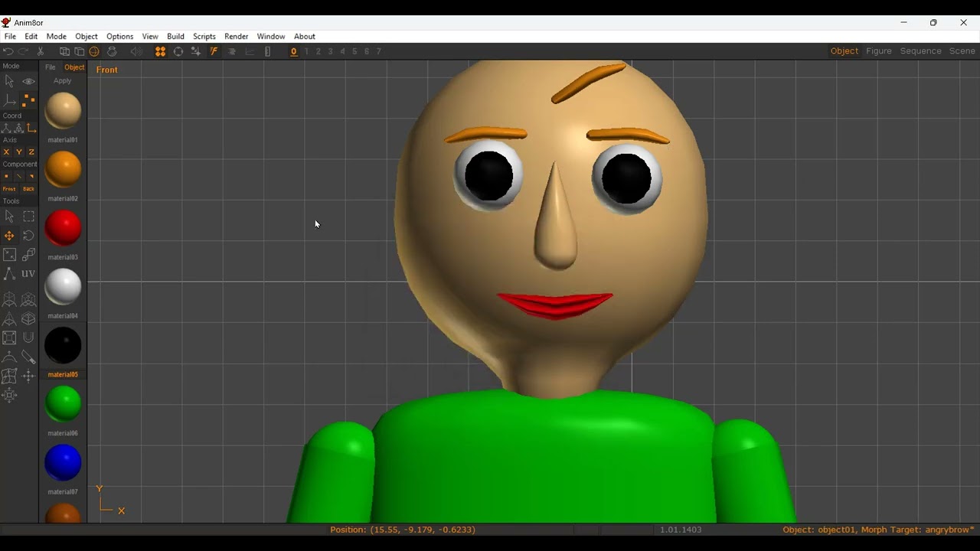Open the Scripts menu

[x=204, y=36]
